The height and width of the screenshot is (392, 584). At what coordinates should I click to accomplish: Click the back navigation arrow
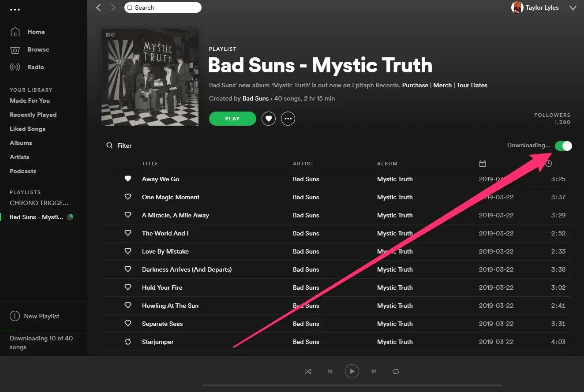click(x=99, y=7)
